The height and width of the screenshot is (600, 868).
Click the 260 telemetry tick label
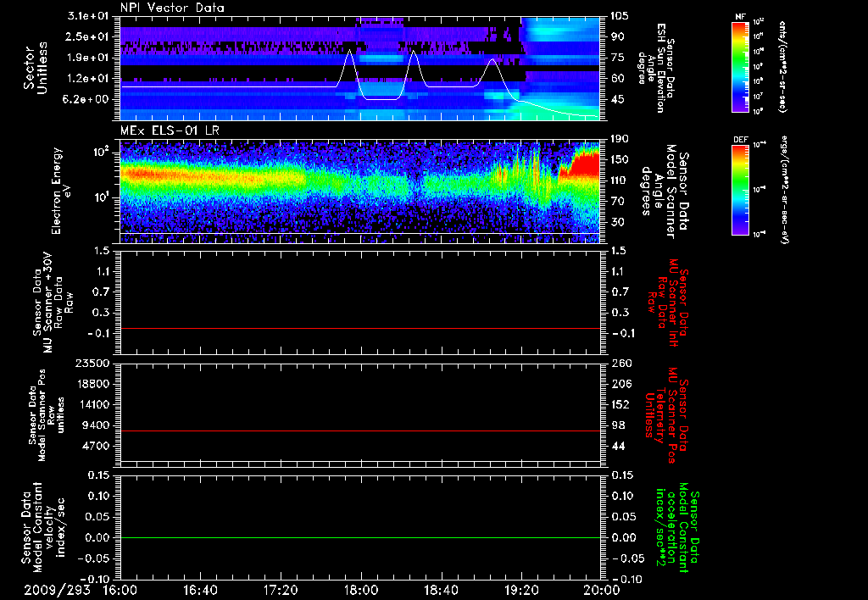tap(620, 363)
